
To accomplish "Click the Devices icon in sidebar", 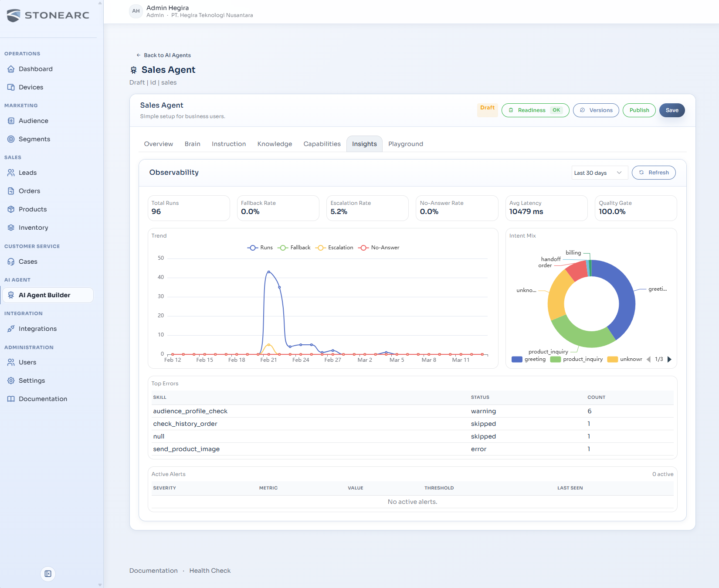I will (11, 87).
